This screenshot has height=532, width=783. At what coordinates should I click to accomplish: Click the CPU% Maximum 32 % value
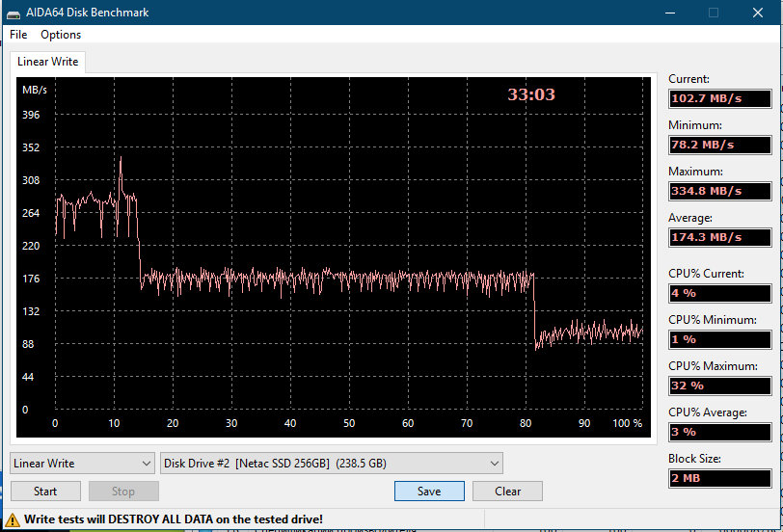pyautogui.click(x=720, y=386)
